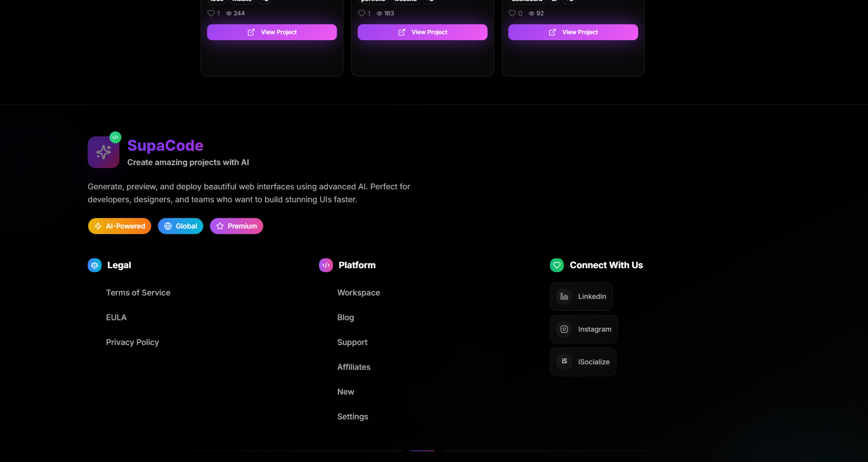Image resolution: width=868 pixels, height=462 pixels.
Task: Click View Project on the first card
Action: point(272,32)
